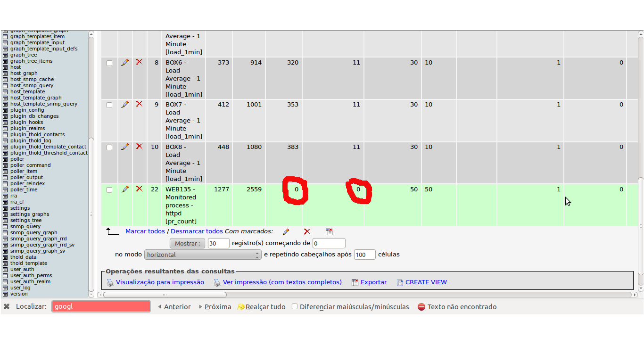Open the settings_graphs table in sidebar
Screen dimensions: 644x362
click(x=30, y=214)
